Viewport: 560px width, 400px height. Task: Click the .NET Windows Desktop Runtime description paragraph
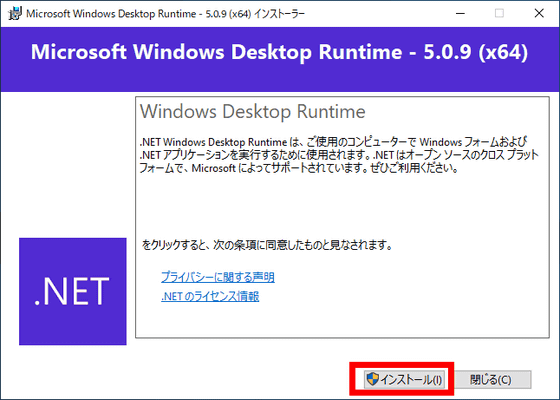click(x=339, y=155)
